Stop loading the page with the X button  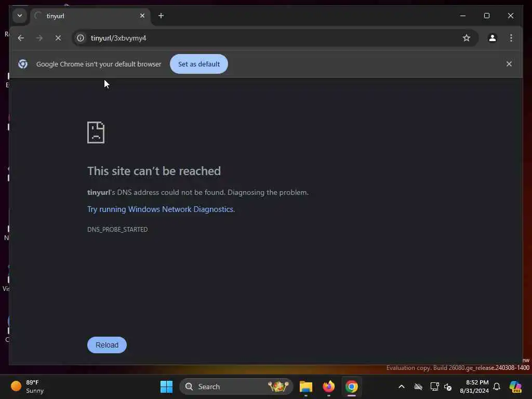coord(58,38)
